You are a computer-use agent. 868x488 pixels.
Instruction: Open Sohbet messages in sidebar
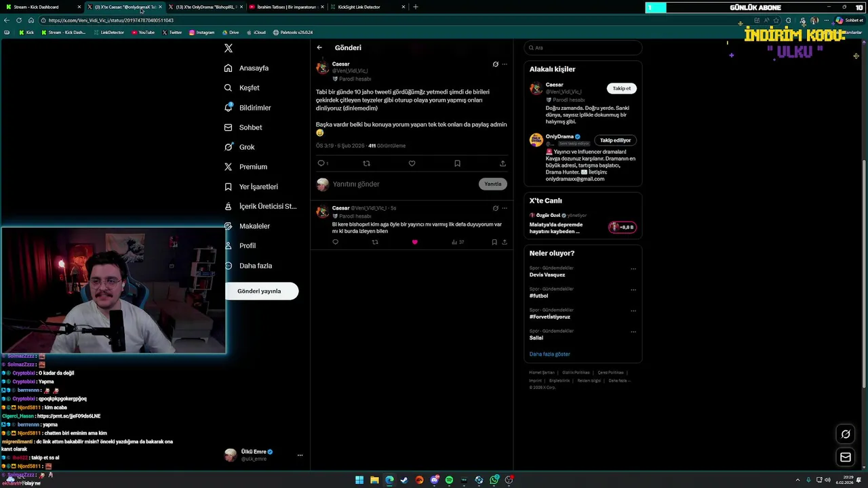(x=243, y=127)
